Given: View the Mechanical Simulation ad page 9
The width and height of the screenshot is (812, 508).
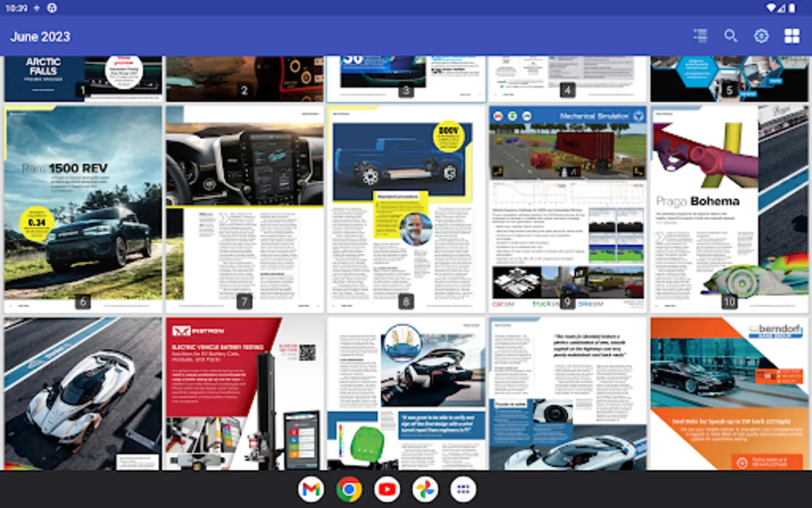Looking at the screenshot, I should pyautogui.click(x=568, y=209).
